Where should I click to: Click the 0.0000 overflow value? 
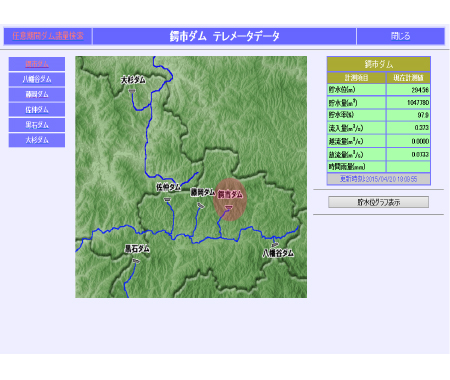(x=420, y=141)
